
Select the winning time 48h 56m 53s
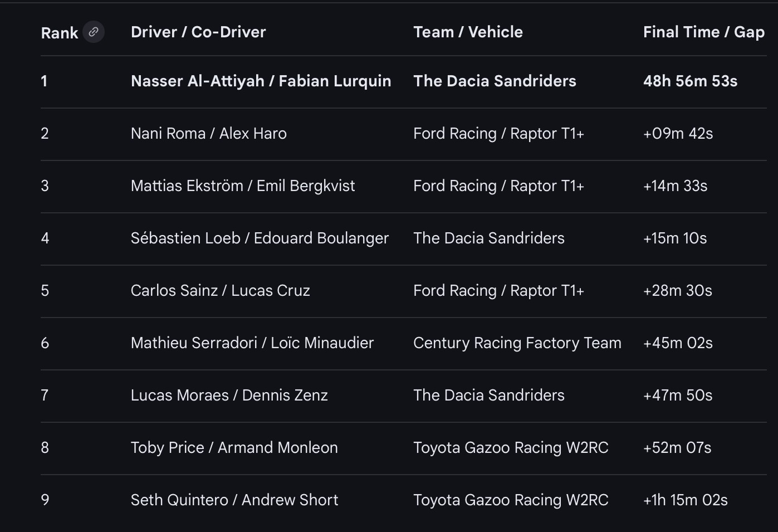point(690,81)
